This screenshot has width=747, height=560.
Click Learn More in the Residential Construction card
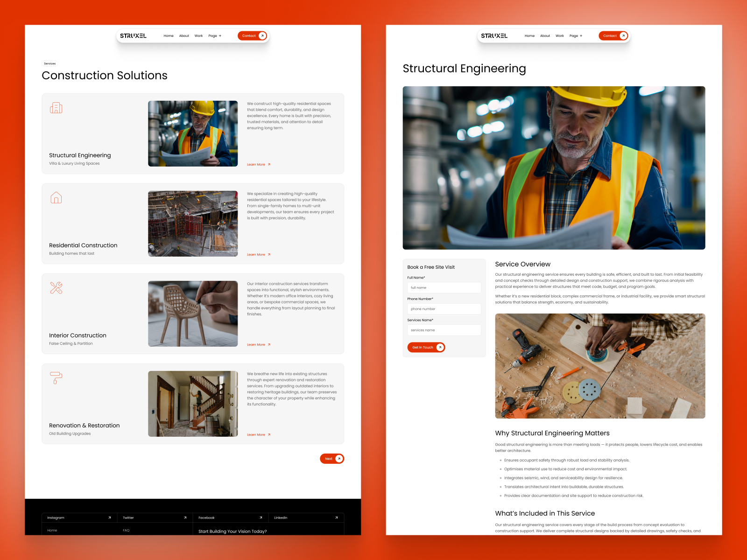[259, 255]
